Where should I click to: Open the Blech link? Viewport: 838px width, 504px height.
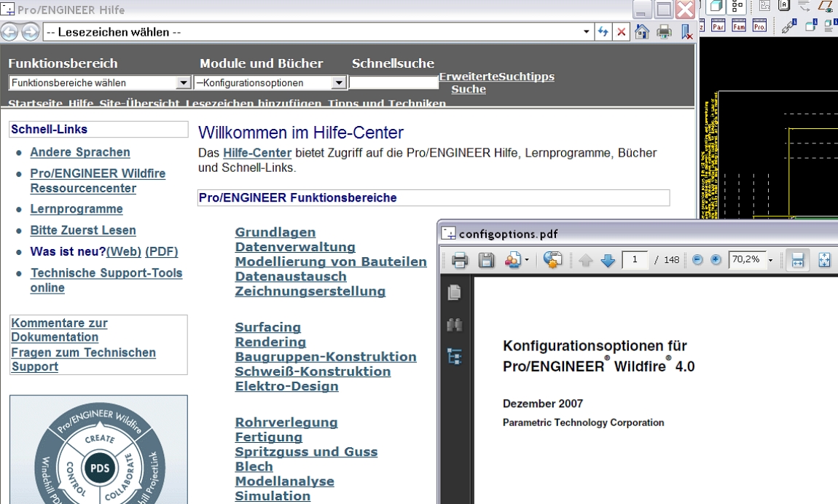coord(254,467)
